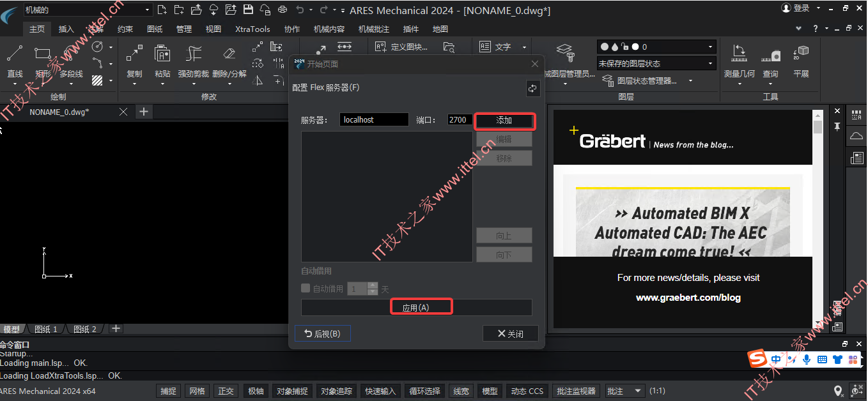Switch to the Mechanical Content (机械内容) tab
868x401 pixels.
click(x=329, y=29)
